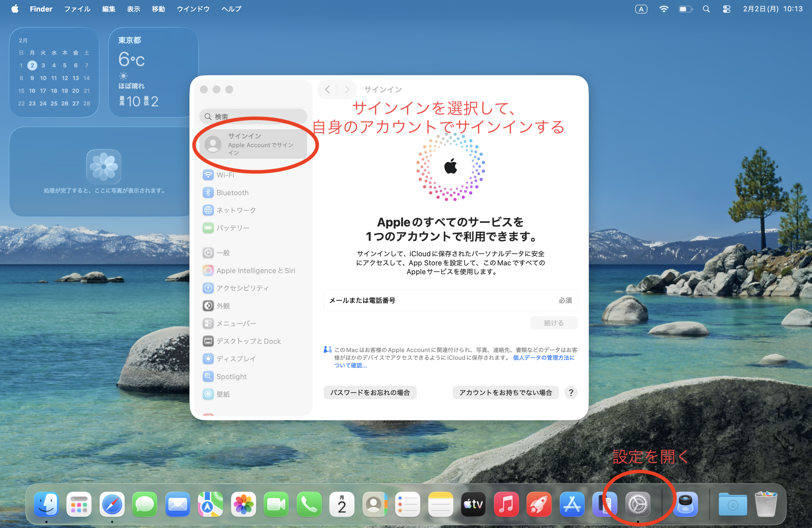Screen dimensions: 812x528
Task: Click the date and time in menu bar
Action: coord(773,9)
